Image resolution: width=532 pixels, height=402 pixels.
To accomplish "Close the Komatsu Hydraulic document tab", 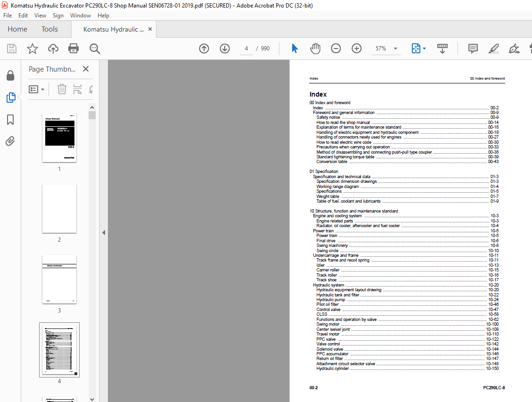I will click(150, 29).
